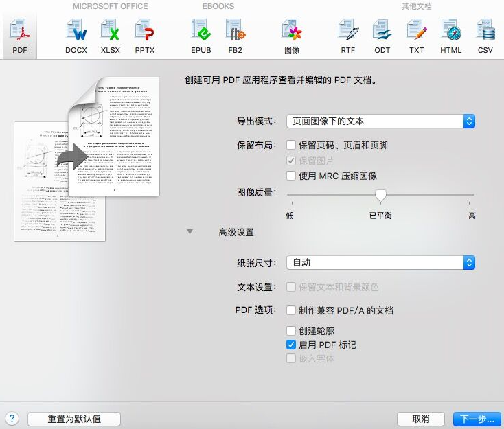This screenshot has width=504, height=429.
Task: Select the RTF format icon
Action: [x=348, y=36]
